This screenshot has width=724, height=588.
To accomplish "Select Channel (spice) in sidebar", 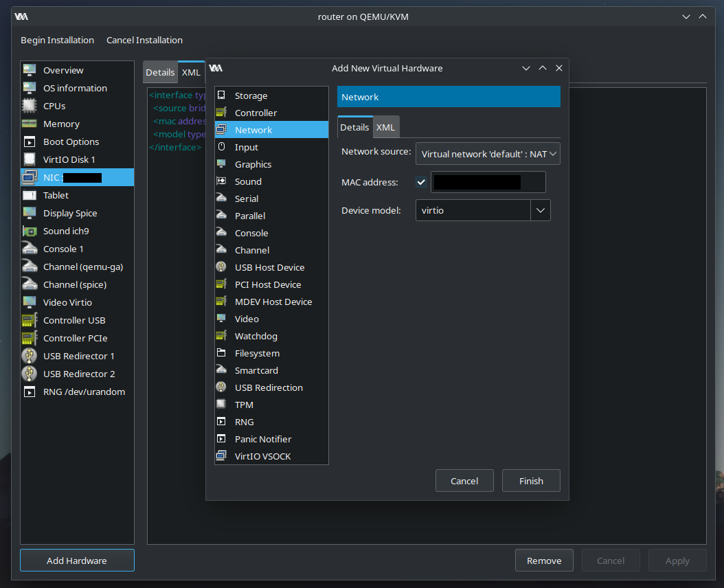I will click(77, 284).
